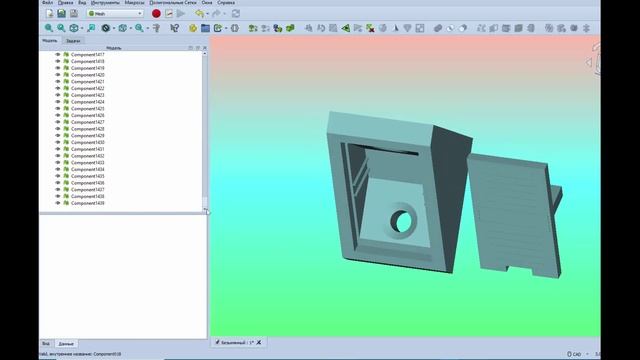The height and width of the screenshot is (360, 640).
Task: Toggle visibility eye of Component1417
Action: click(58, 54)
